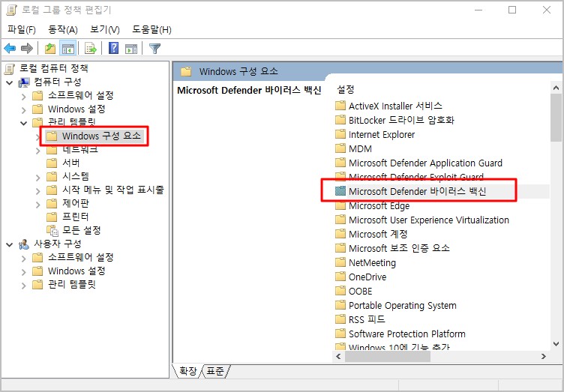The width and height of the screenshot is (564, 392).
Task: Collapse the 사용자 구성 node
Action: click(x=10, y=244)
